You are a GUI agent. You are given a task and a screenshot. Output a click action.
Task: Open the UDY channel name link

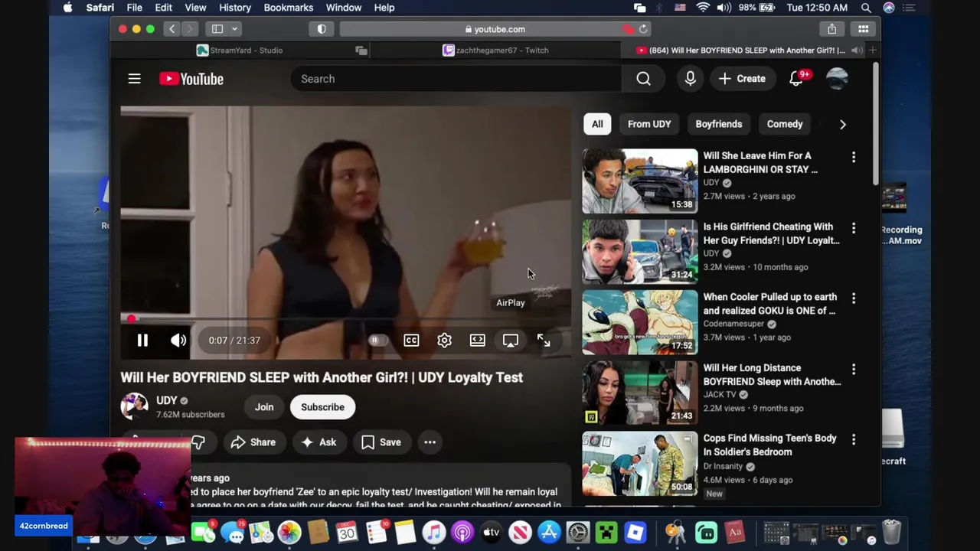[x=166, y=400]
